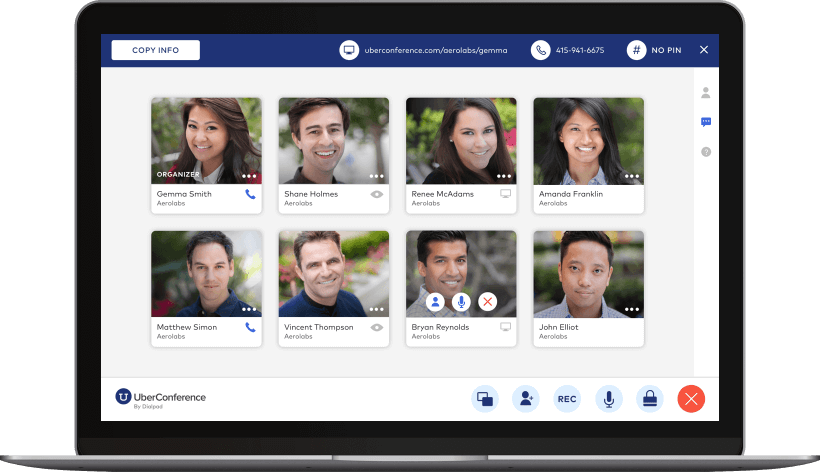Select Shane Holmes's photo thumbnail

pyautogui.click(x=334, y=141)
